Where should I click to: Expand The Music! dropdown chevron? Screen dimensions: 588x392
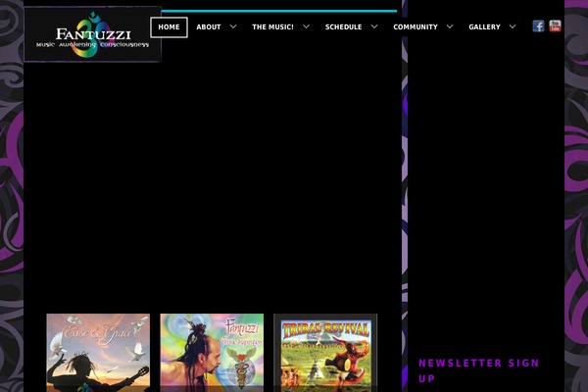[x=307, y=26]
